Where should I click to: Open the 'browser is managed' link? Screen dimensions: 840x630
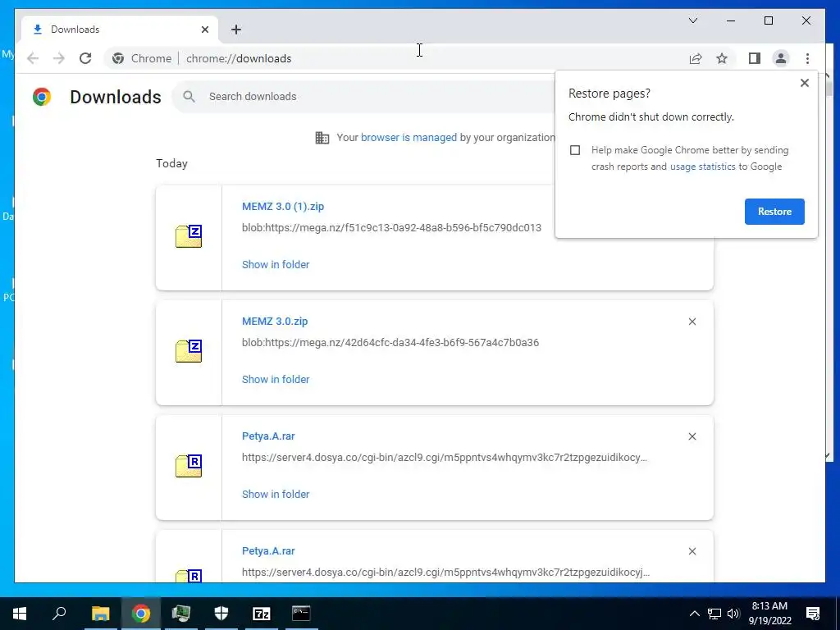point(409,138)
